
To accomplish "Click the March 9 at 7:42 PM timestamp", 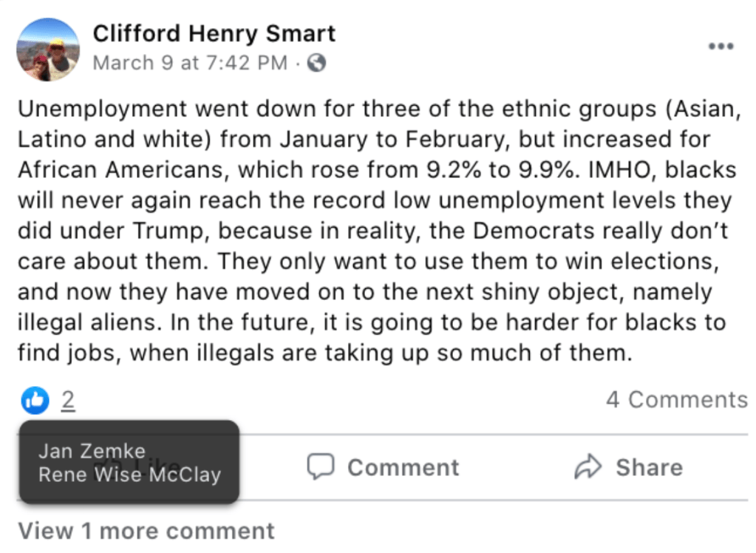I will (190, 63).
